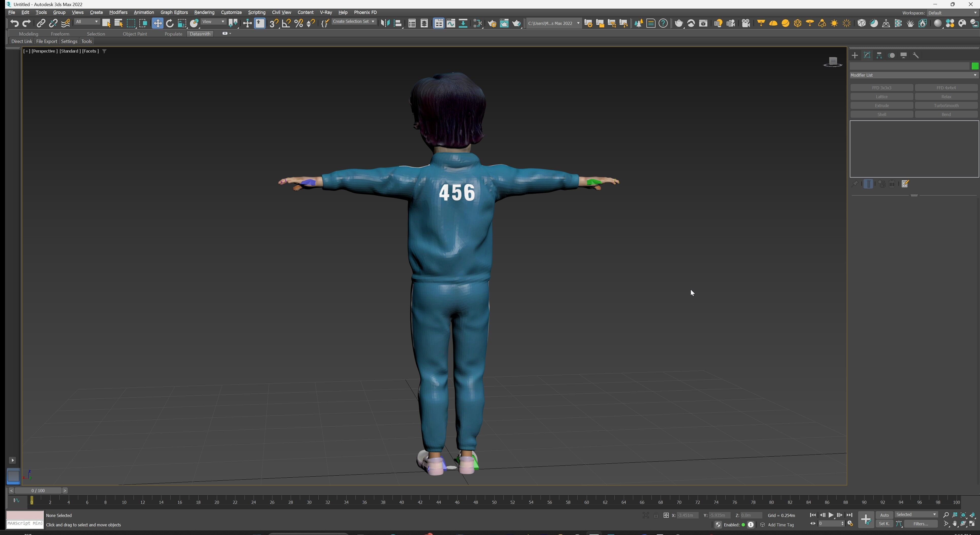The image size is (980, 535).
Task: Toggle the Selection Lock padlock
Action: coord(656,516)
